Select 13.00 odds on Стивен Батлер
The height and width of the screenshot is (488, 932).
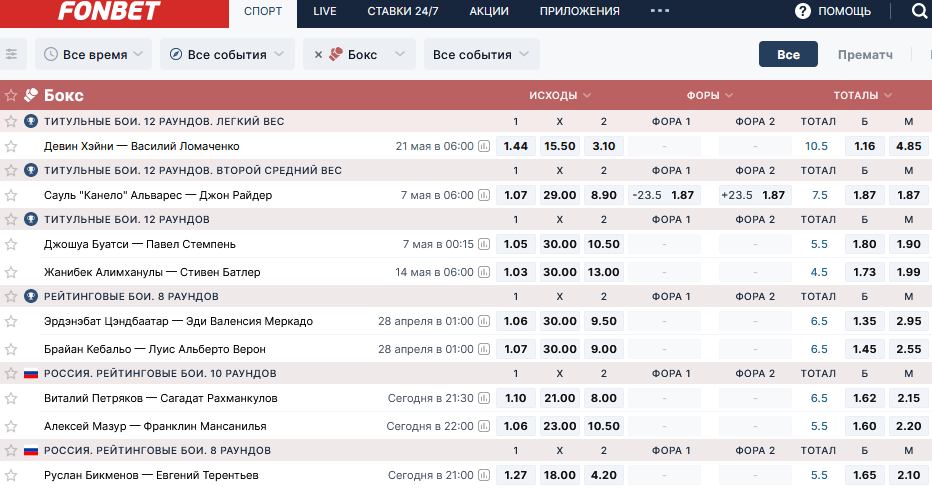pos(604,272)
